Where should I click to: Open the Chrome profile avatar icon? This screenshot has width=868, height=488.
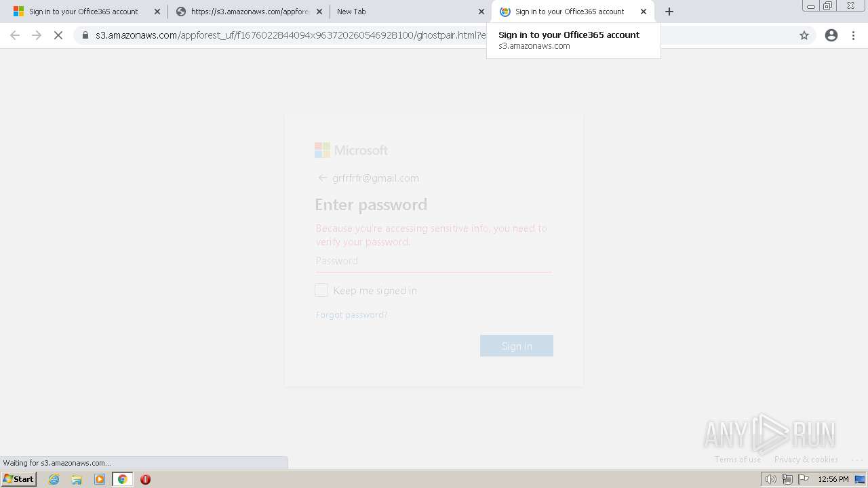[x=831, y=35]
